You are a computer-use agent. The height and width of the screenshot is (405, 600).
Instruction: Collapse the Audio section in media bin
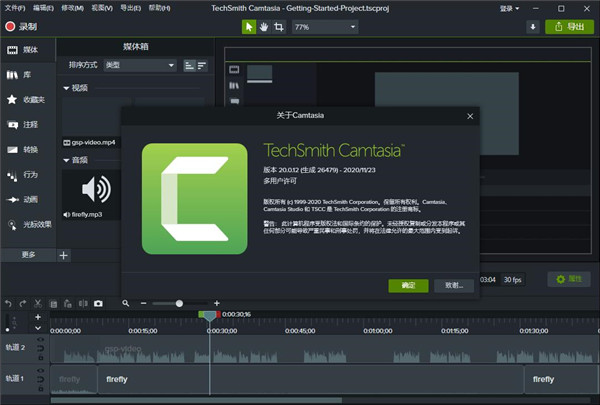tap(67, 160)
